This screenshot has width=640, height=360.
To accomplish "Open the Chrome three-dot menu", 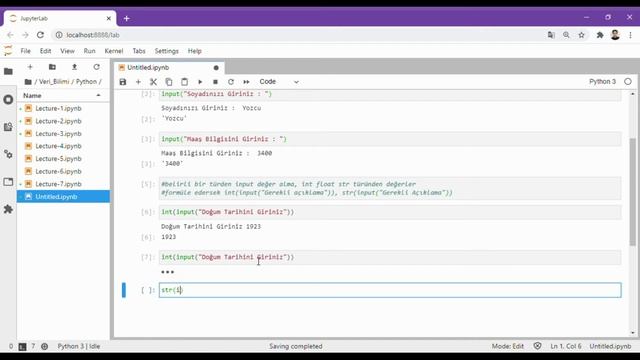I will click(x=630, y=35).
